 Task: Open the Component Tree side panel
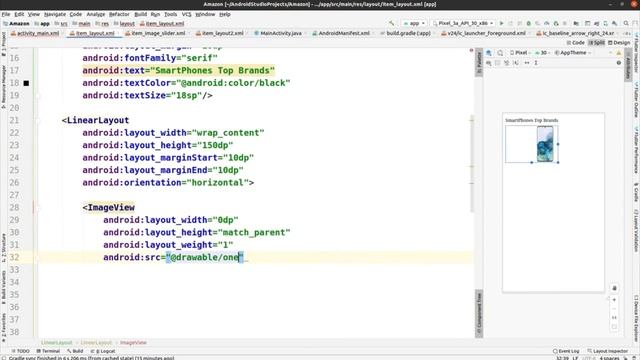click(479, 314)
